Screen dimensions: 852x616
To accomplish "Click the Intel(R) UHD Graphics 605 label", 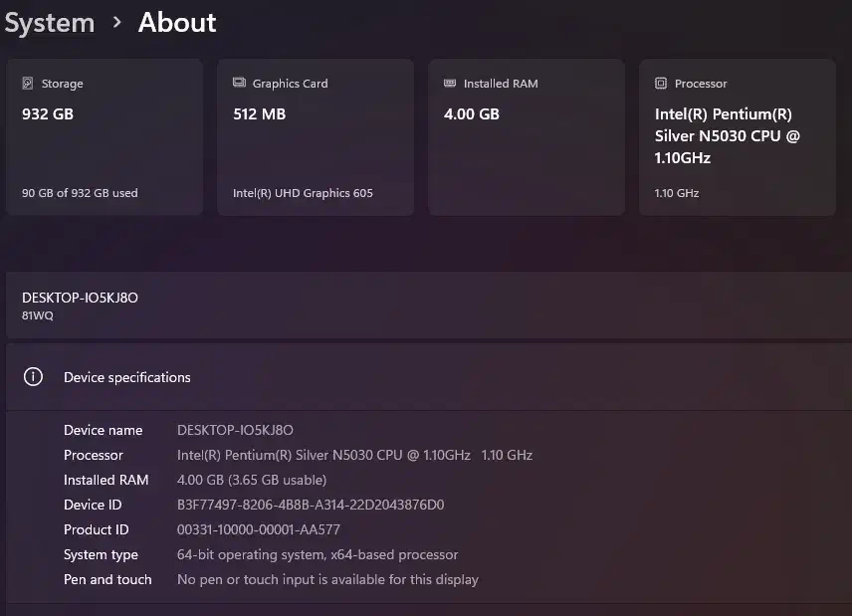I will [x=303, y=193].
